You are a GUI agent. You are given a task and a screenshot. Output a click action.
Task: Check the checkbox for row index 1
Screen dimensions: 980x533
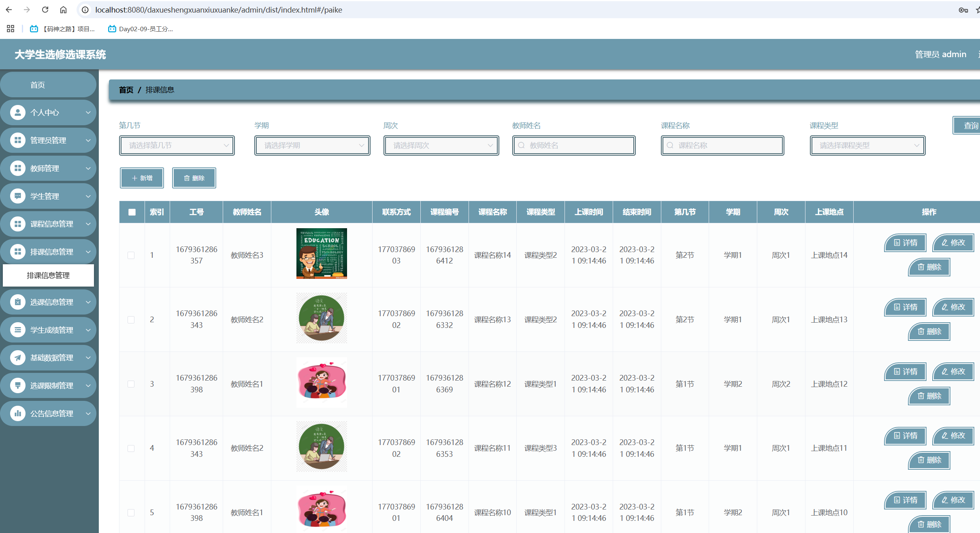(131, 255)
